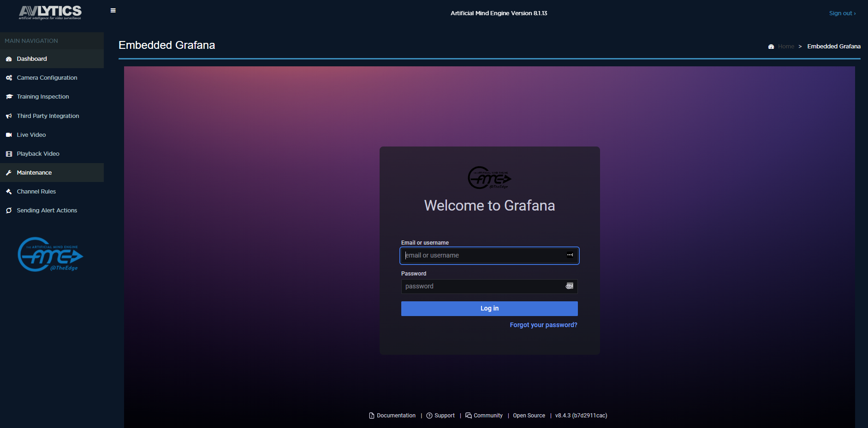Viewport: 868px width, 428px height.
Task: Open the Live Video page
Action: pyautogui.click(x=52, y=135)
